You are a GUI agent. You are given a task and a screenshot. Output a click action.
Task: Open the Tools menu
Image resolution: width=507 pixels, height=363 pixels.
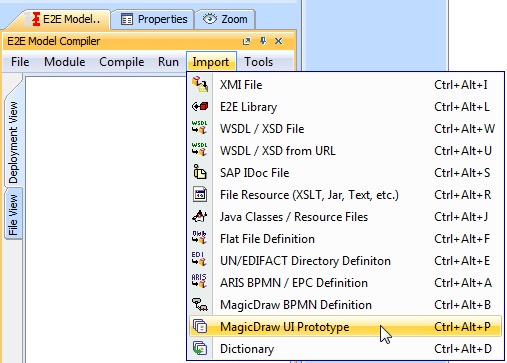pos(258,62)
